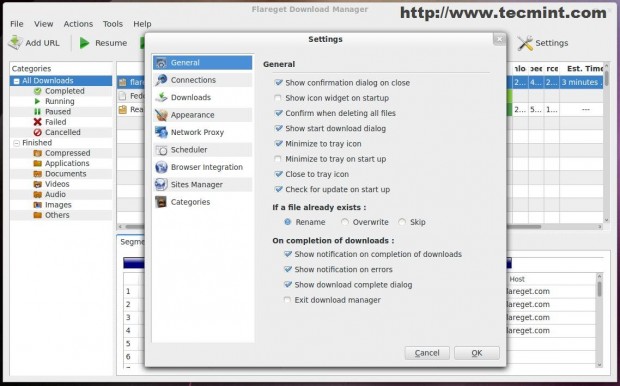Image resolution: width=620 pixels, height=386 pixels.
Task: Open the Connections settings icon
Action: pyautogui.click(x=161, y=80)
